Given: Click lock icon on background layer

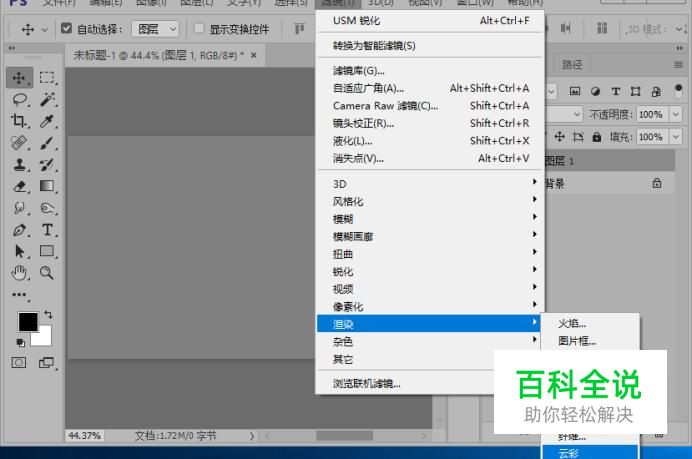Looking at the screenshot, I should pos(657,183).
